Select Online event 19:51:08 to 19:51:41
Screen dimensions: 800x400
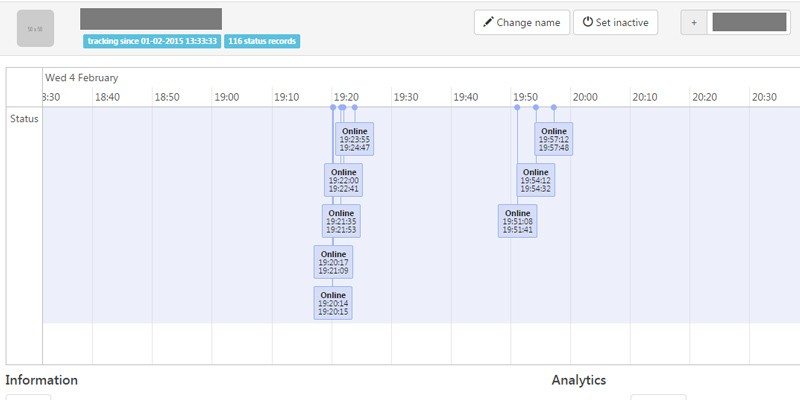517,221
